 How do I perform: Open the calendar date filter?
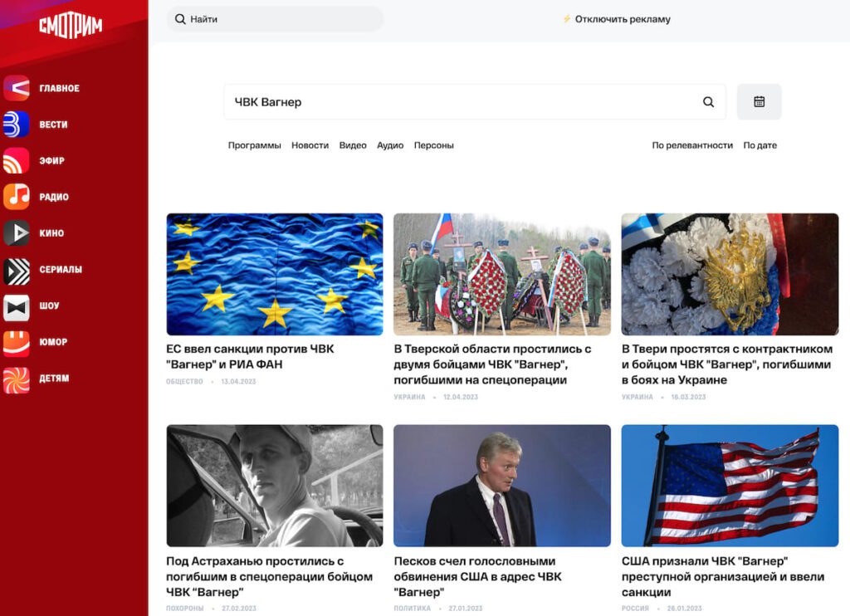(759, 102)
